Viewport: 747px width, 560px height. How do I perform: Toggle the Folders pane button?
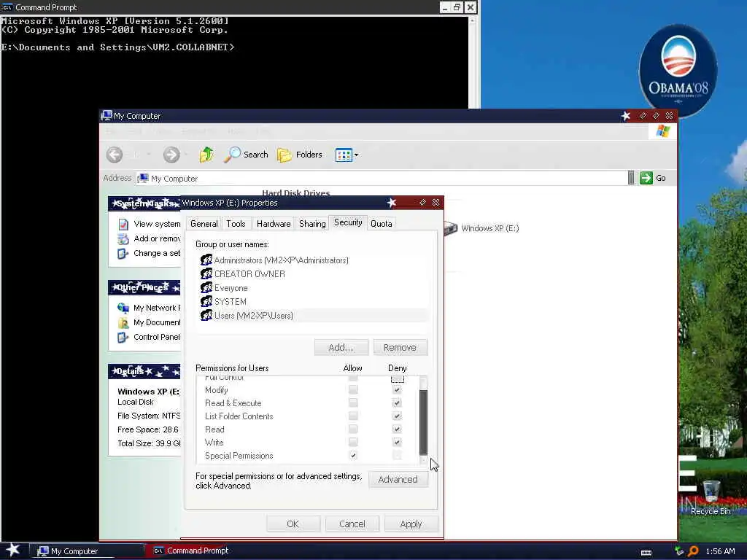[300, 155]
